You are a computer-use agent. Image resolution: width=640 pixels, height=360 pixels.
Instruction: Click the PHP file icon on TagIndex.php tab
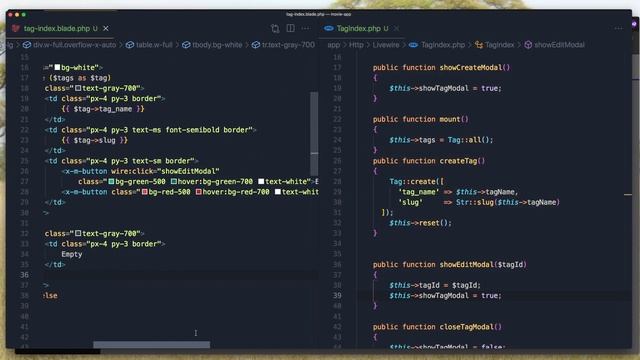(329, 28)
